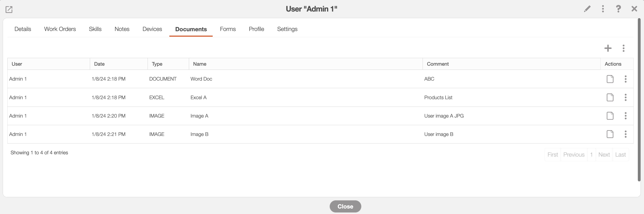The width and height of the screenshot is (644, 214).
Task: Open the Settings tab
Action: click(x=287, y=29)
